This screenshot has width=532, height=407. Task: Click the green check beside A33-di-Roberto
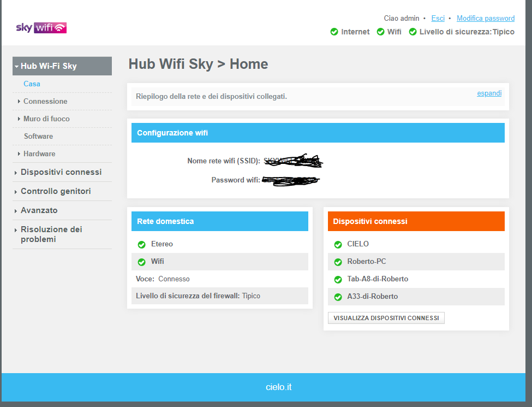338,297
